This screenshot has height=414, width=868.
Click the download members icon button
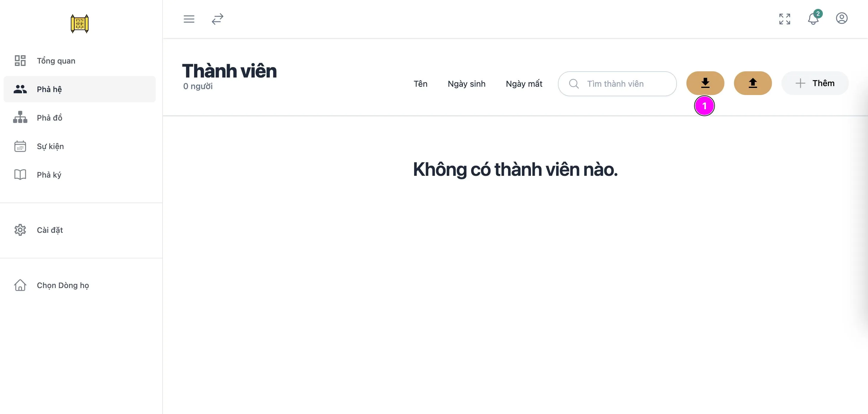(705, 83)
